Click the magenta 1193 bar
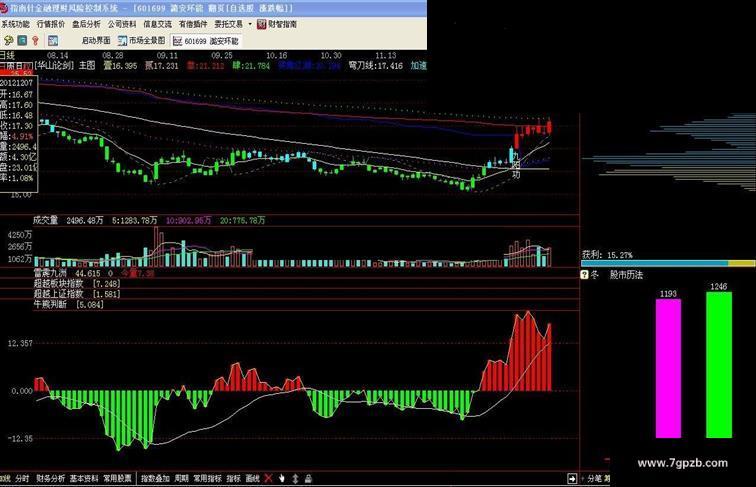Screen dimensions: 756x487 click(x=668, y=368)
